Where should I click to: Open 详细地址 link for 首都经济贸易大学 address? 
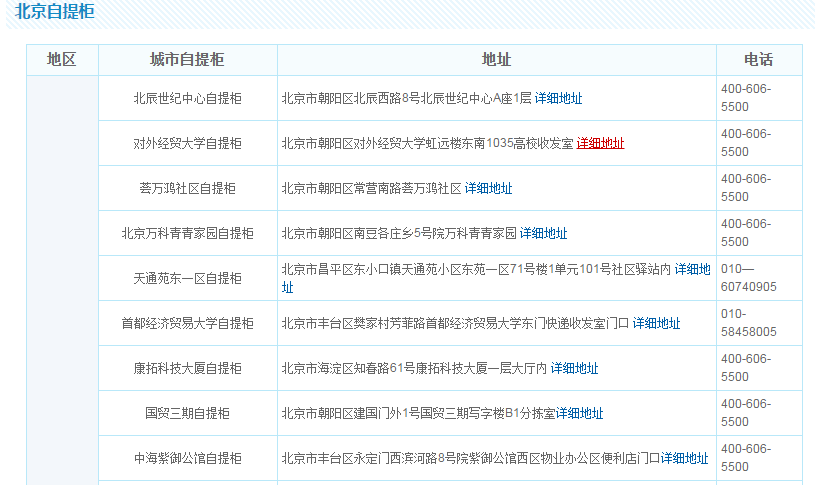(656, 323)
